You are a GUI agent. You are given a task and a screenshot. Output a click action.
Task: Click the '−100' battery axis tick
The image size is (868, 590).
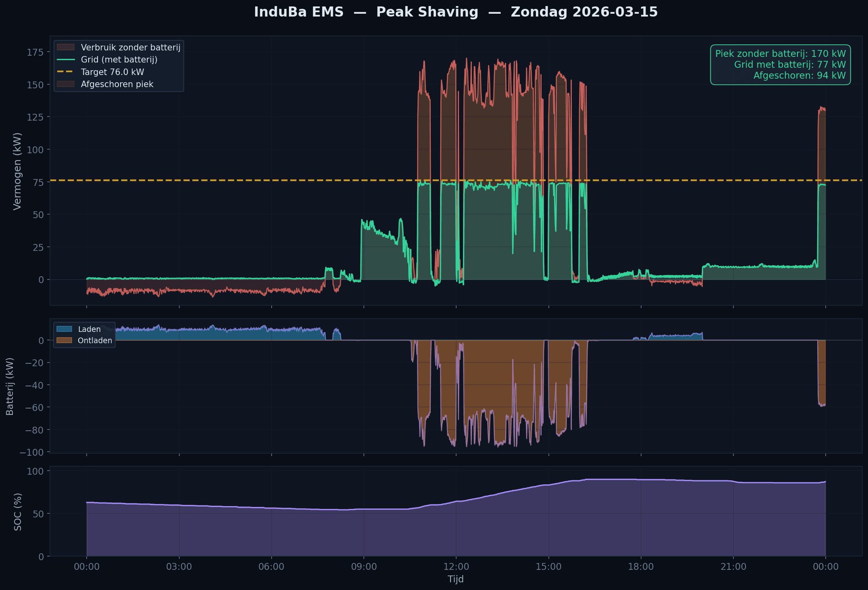click(31, 452)
